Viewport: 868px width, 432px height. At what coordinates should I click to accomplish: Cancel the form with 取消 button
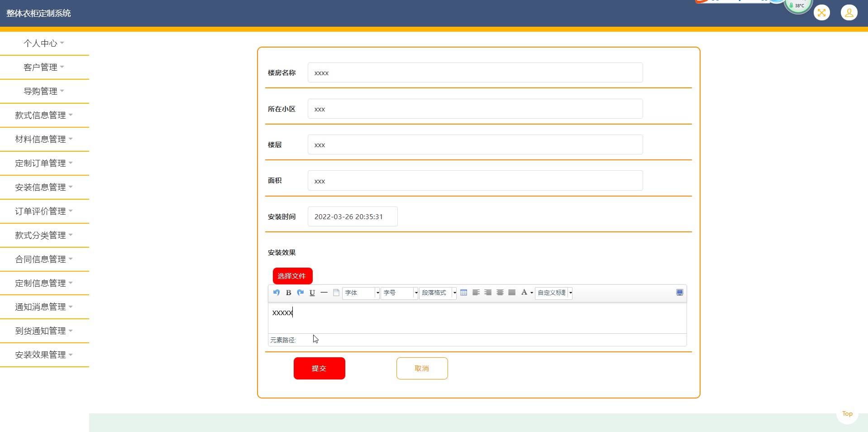click(x=422, y=368)
